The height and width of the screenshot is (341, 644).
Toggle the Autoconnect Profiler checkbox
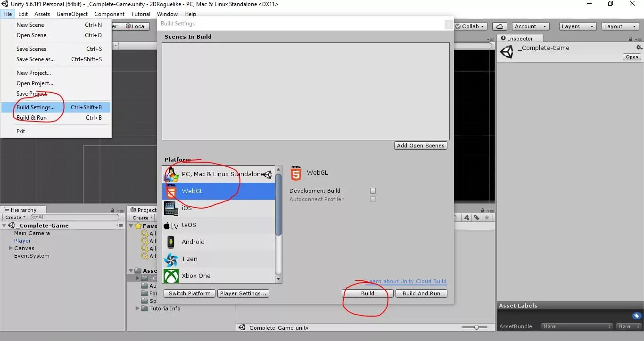tap(373, 199)
